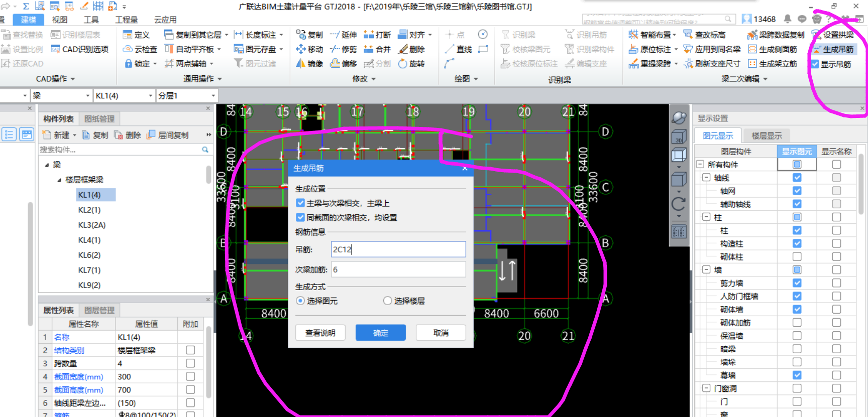This screenshot has height=417, width=868.
Task: Toggle 显示吊筋 checkbox in ribbon
Action: [815, 64]
